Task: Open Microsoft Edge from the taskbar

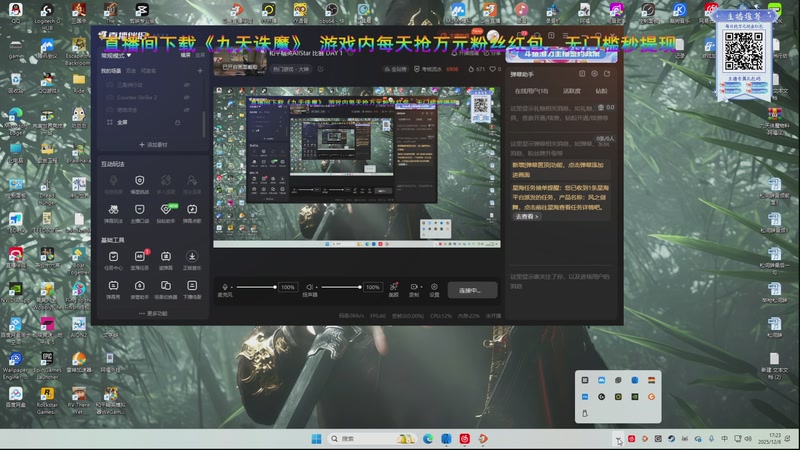Action: point(428,439)
